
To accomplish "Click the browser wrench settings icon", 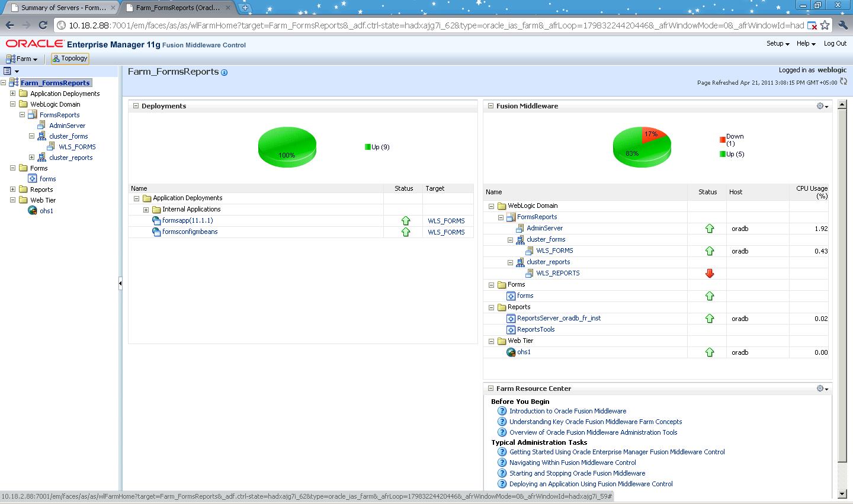I will (x=842, y=25).
